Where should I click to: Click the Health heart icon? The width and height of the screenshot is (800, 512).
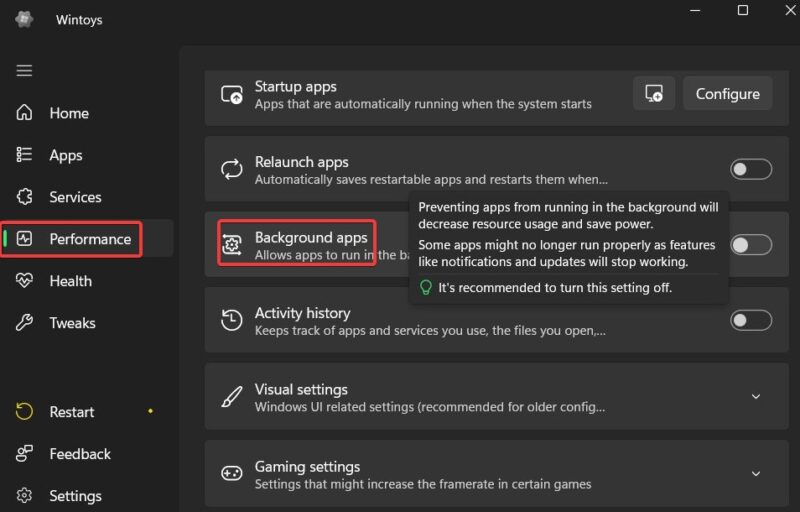24,280
